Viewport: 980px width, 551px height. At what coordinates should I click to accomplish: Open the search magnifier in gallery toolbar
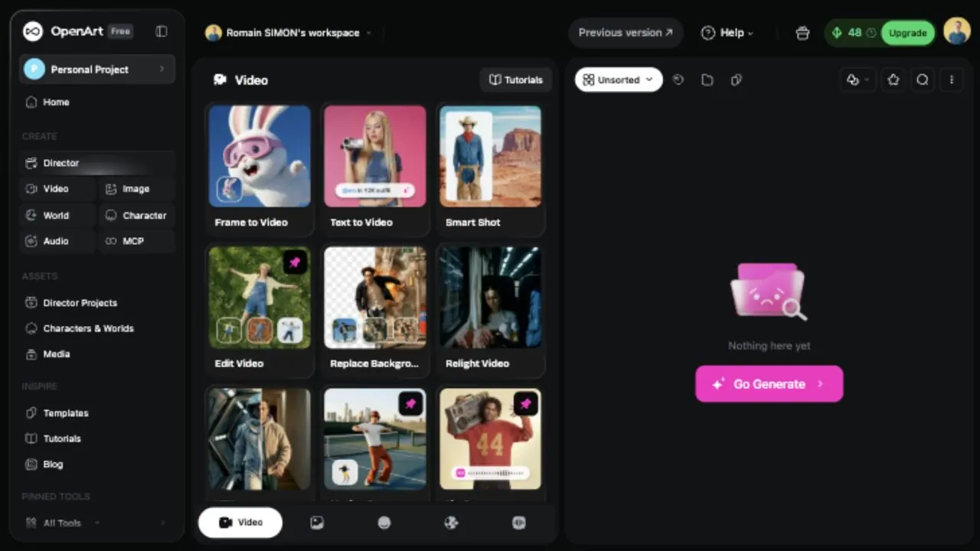point(923,80)
